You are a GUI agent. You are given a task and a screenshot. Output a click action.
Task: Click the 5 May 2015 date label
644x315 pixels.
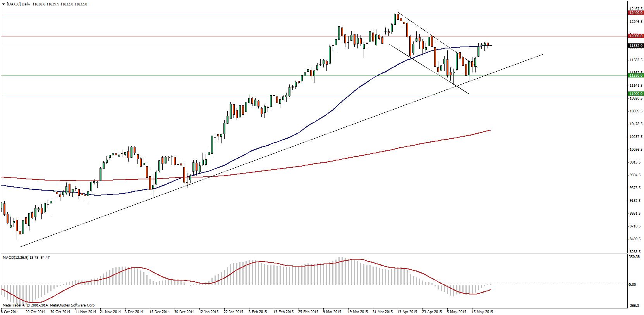[x=456, y=312]
